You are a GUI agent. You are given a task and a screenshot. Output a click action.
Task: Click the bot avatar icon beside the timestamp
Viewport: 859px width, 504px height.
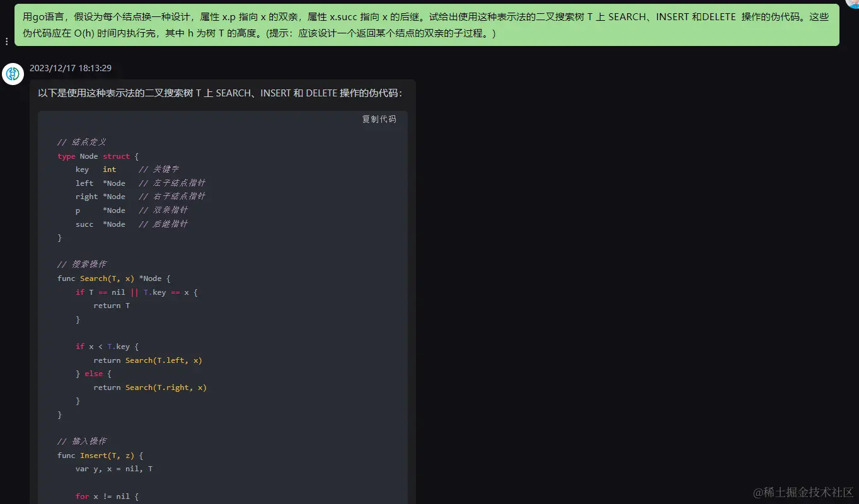pos(13,74)
